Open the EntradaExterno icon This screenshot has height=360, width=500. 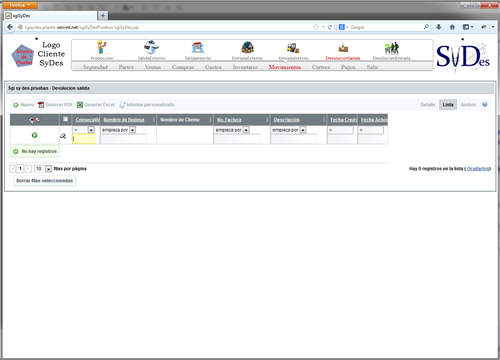(247, 48)
